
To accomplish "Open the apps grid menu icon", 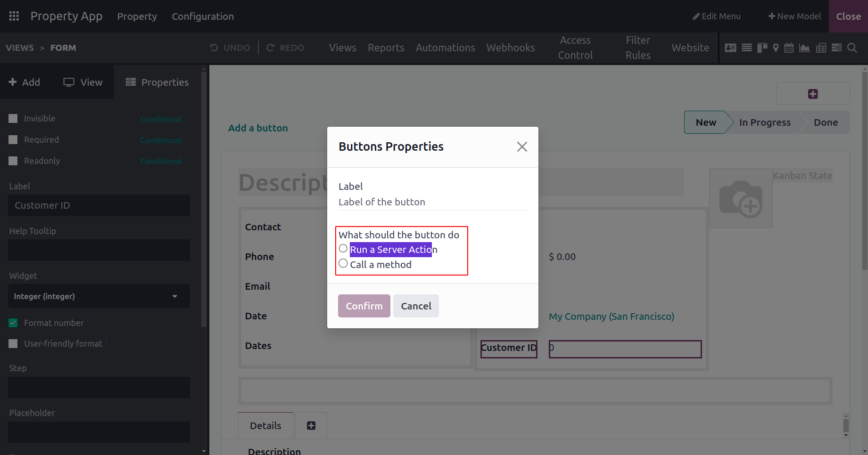I will (x=14, y=16).
